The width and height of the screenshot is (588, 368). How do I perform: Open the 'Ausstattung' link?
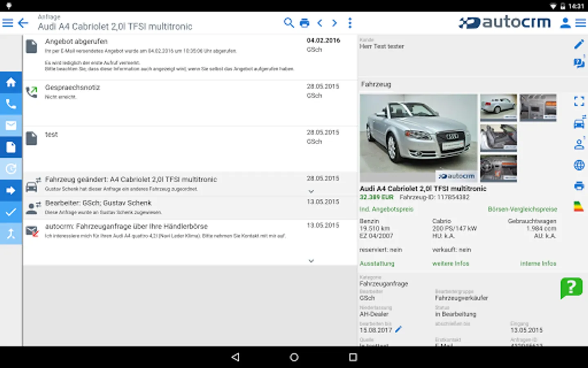click(377, 264)
